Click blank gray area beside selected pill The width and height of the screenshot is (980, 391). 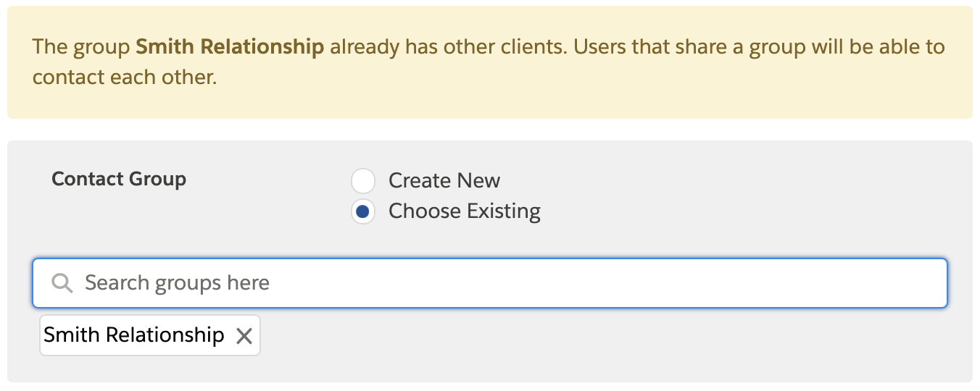(602, 336)
